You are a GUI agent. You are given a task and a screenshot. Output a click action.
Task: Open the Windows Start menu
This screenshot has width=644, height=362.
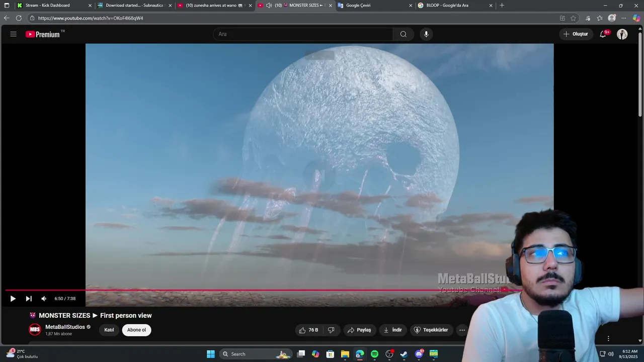tap(211, 354)
